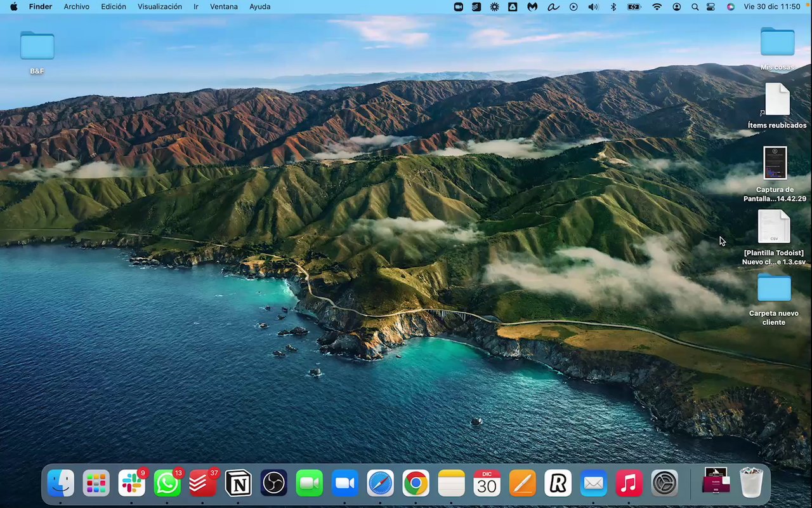Select the Carpeta nuevo cliente folder
Viewport: 812px width, 508px height.
point(774,289)
